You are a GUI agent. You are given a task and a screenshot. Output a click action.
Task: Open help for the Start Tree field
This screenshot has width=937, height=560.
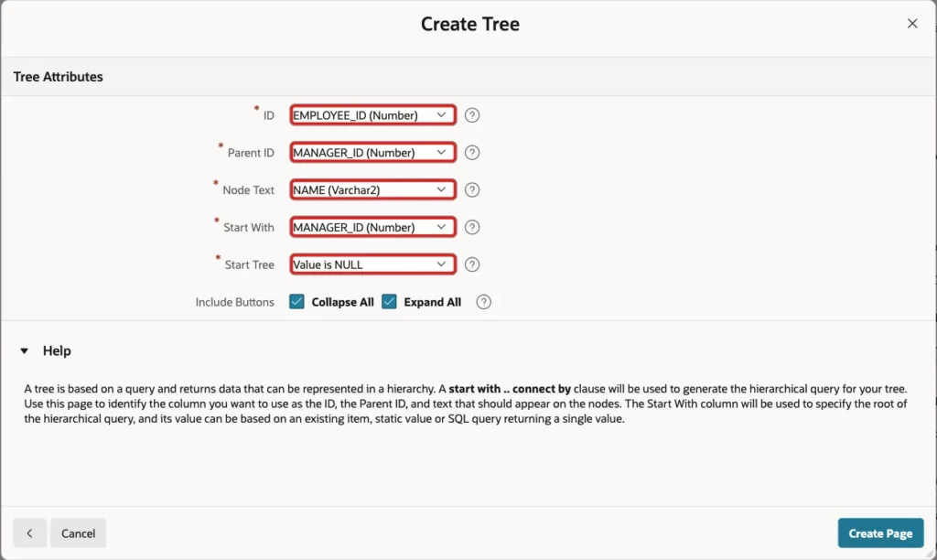click(x=472, y=264)
